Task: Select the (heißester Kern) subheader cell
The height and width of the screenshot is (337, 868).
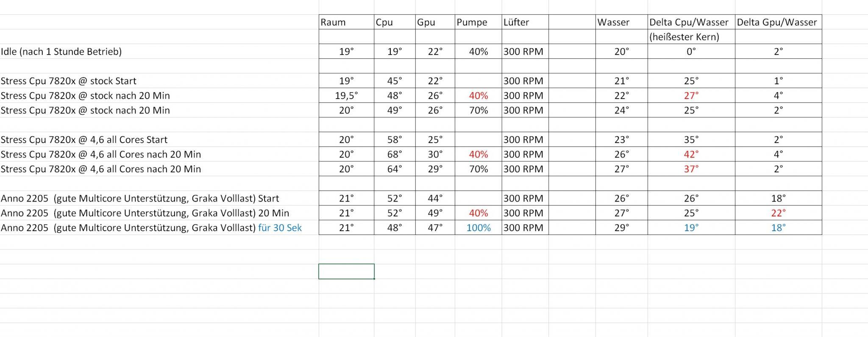Action: click(691, 37)
